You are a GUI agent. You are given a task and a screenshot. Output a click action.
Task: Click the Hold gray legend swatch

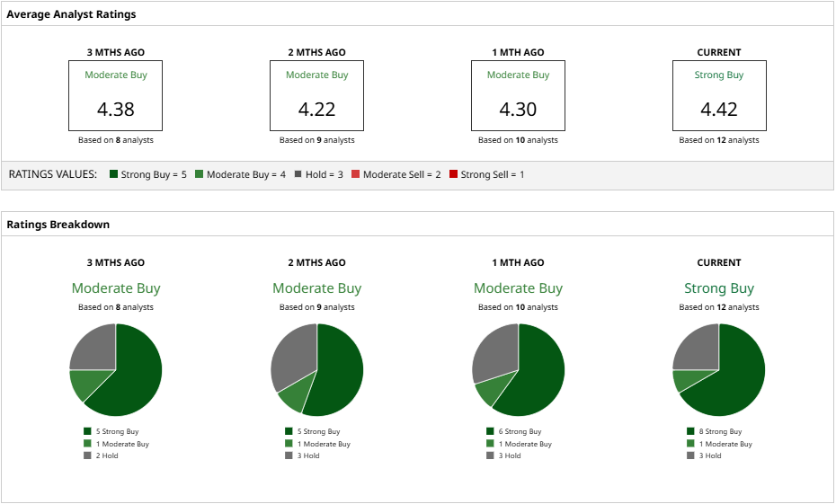coord(298,173)
